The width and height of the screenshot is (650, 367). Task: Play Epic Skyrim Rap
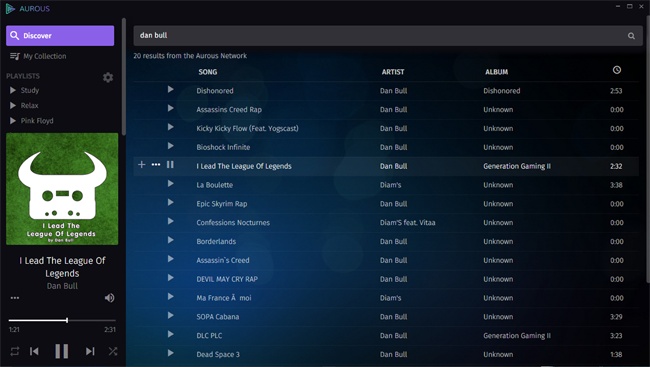tap(170, 202)
